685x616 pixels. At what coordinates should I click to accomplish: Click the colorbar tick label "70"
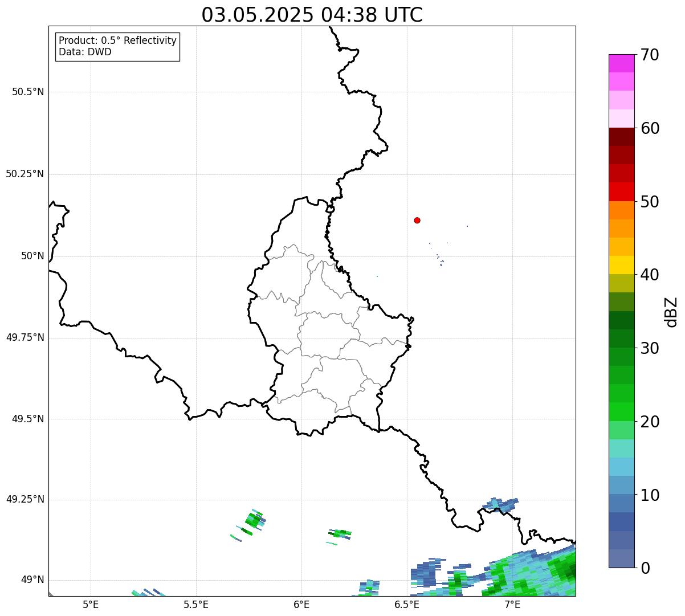[650, 55]
